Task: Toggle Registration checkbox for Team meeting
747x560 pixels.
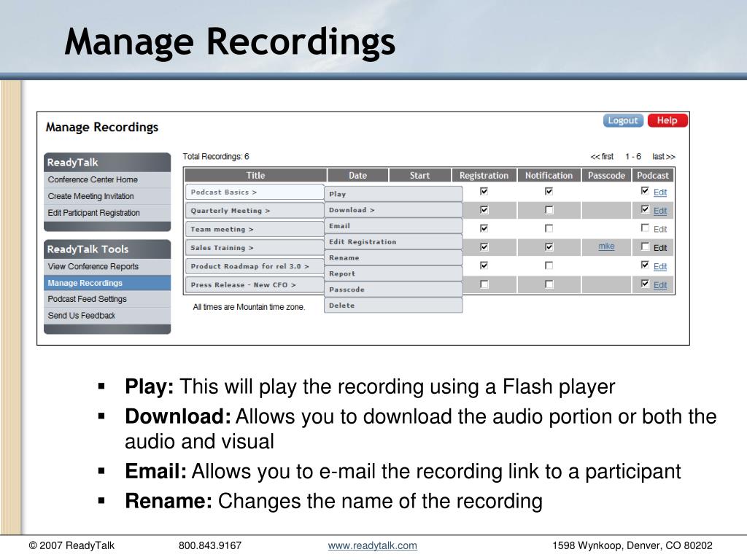Action: (x=484, y=228)
